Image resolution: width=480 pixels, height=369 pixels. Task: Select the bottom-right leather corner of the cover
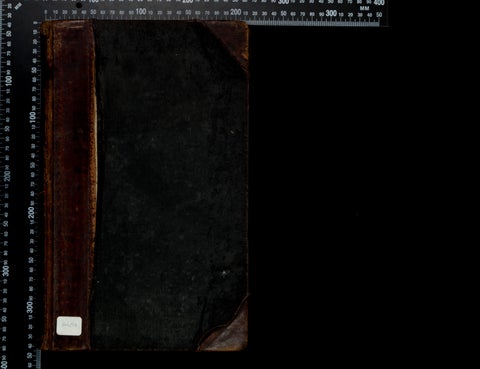(x=226, y=327)
